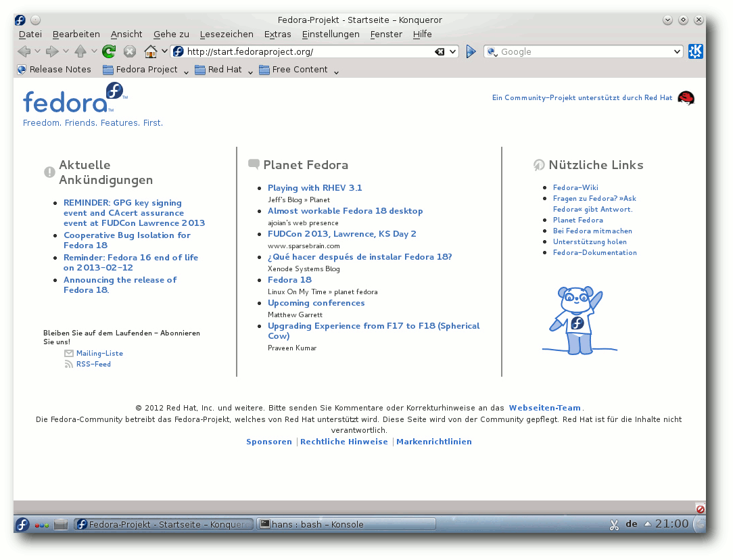Click the panda mascot illustration
This screenshot has width=733, height=560.
point(580,320)
